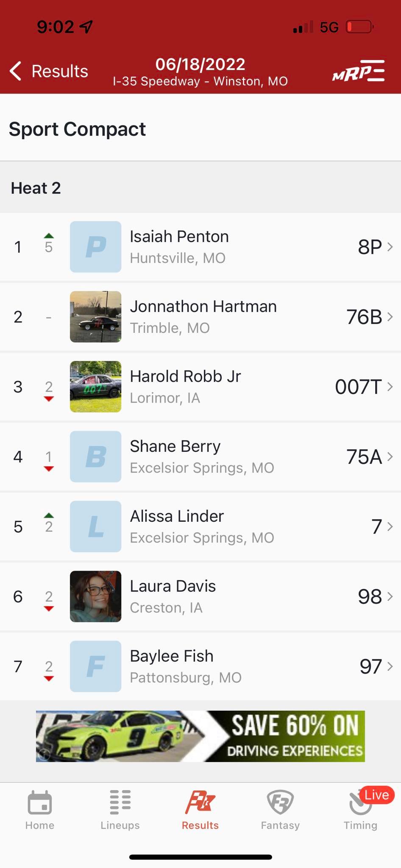Open Jonnathon Hartman's car photo
Viewport: 401px width, 868px height.
95,317
